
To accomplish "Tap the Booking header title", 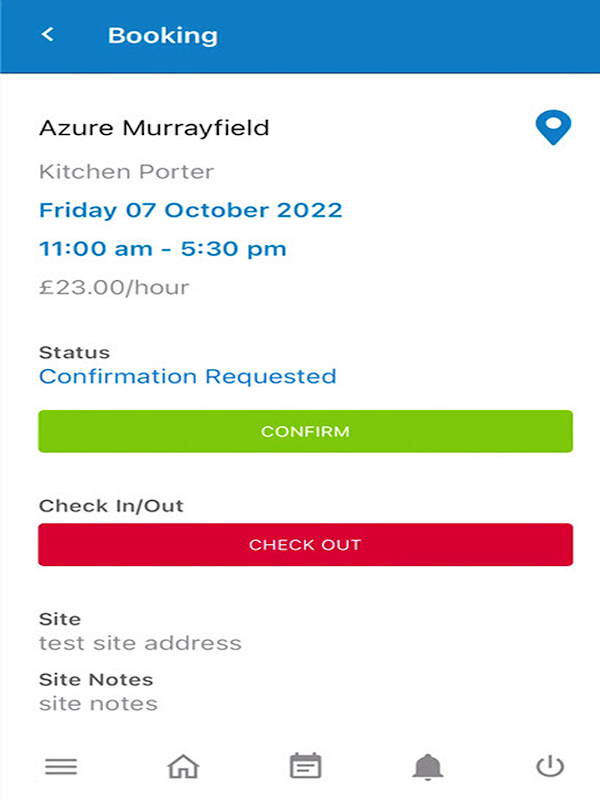I will tap(163, 36).
